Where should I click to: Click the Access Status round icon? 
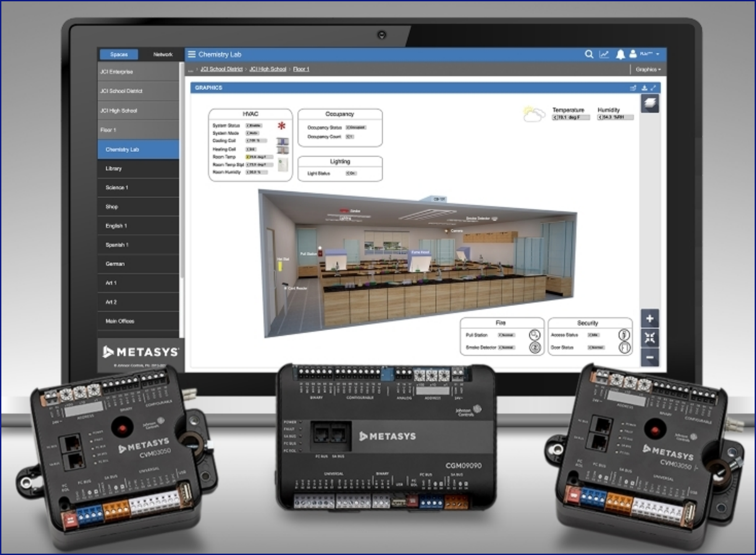pos(624,335)
